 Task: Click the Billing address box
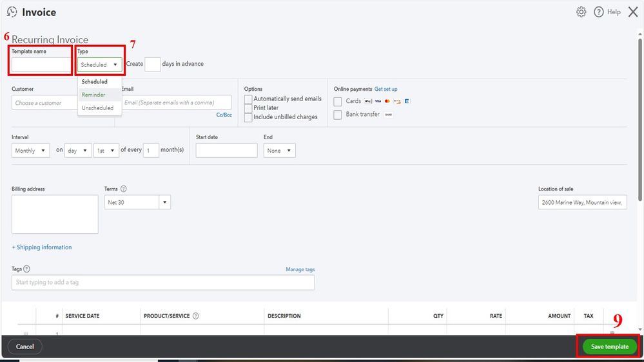click(x=55, y=214)
